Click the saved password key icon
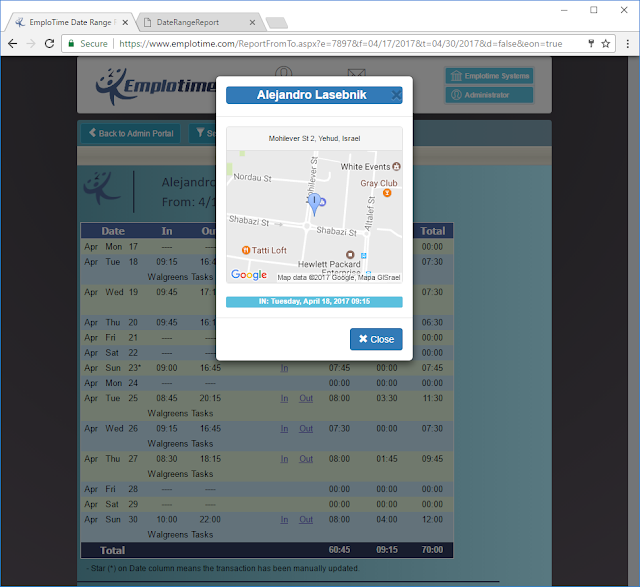Viewport: 640px width, 587px height. pos(591,44)
